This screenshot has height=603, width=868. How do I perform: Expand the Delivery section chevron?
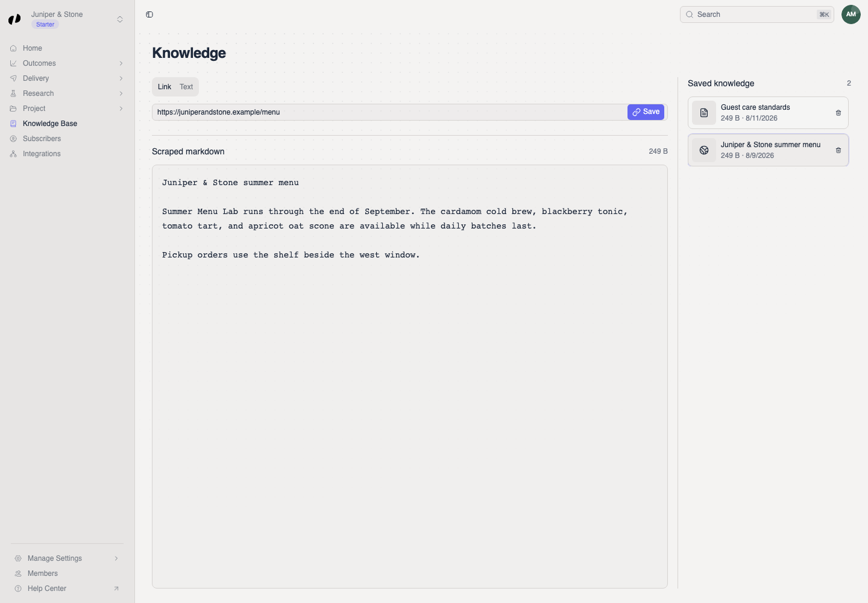point(121,78)
